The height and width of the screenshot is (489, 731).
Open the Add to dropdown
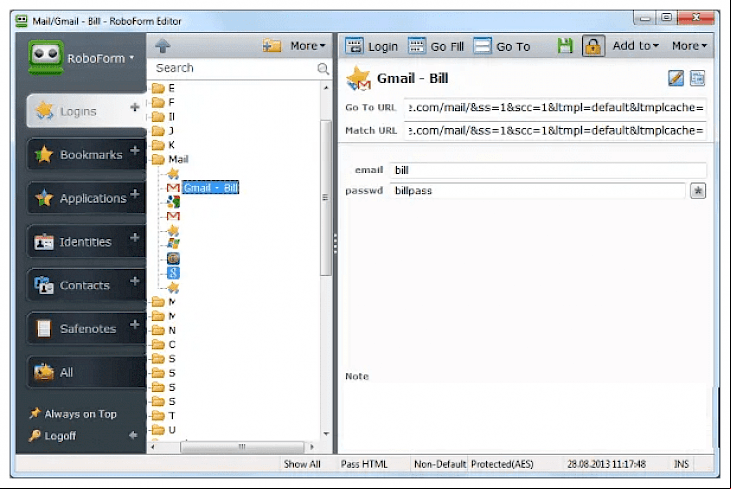coord(635,46)
